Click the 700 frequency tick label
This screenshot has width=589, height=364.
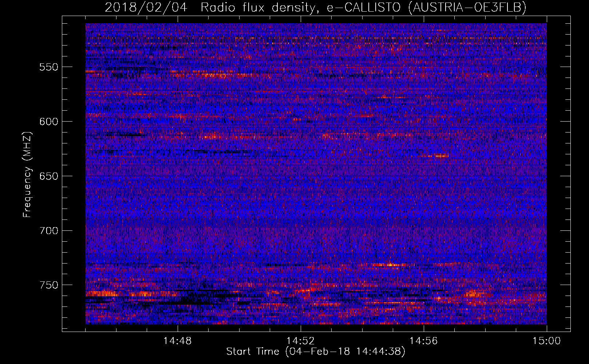tap(49, 231)
